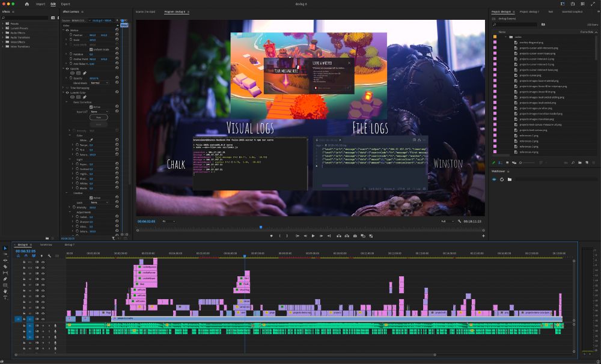
Task: Click the Effects panel search field
Action: [x=25, y=17]
